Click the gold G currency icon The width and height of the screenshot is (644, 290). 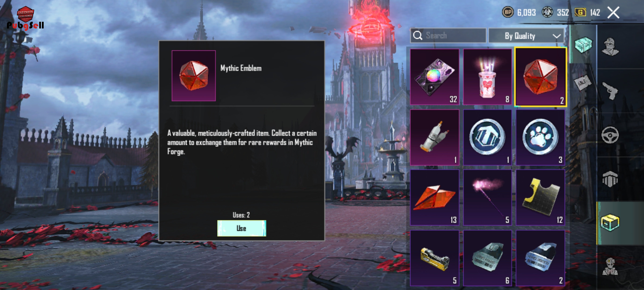point(580,12)
